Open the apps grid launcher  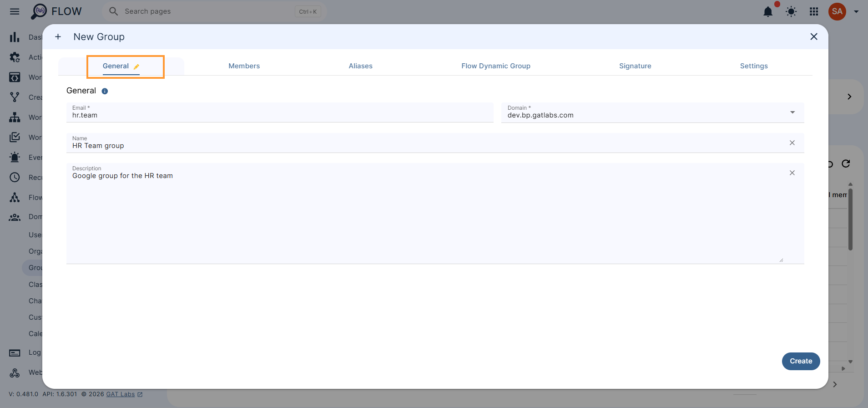click(x=814, y=11)
